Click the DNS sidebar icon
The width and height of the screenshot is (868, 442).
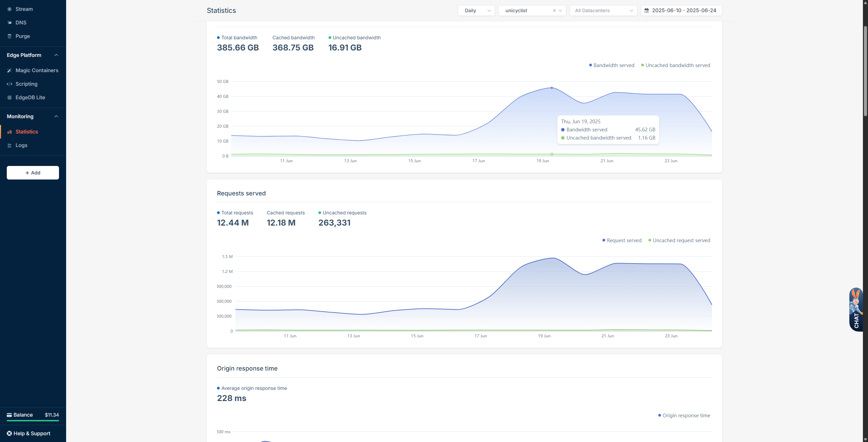tap(9, 23)
